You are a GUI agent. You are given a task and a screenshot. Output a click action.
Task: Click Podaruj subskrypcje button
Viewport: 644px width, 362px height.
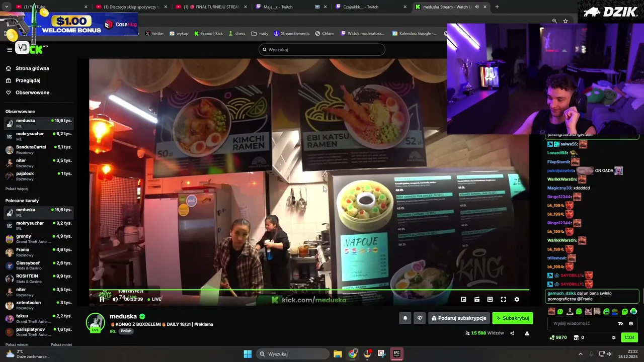click(459, 318)
